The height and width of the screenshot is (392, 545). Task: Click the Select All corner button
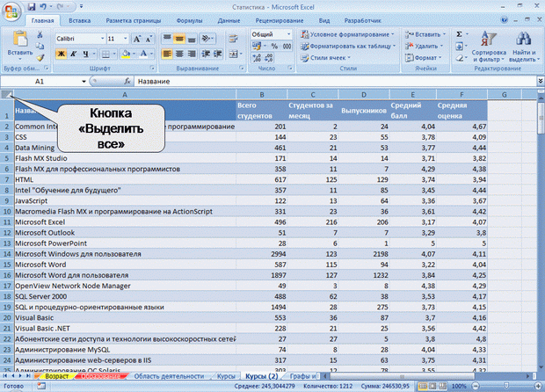[7, 94]
